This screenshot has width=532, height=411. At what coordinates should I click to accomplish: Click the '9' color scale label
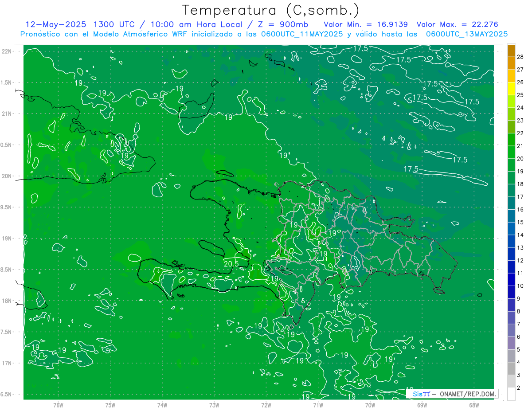519,298
